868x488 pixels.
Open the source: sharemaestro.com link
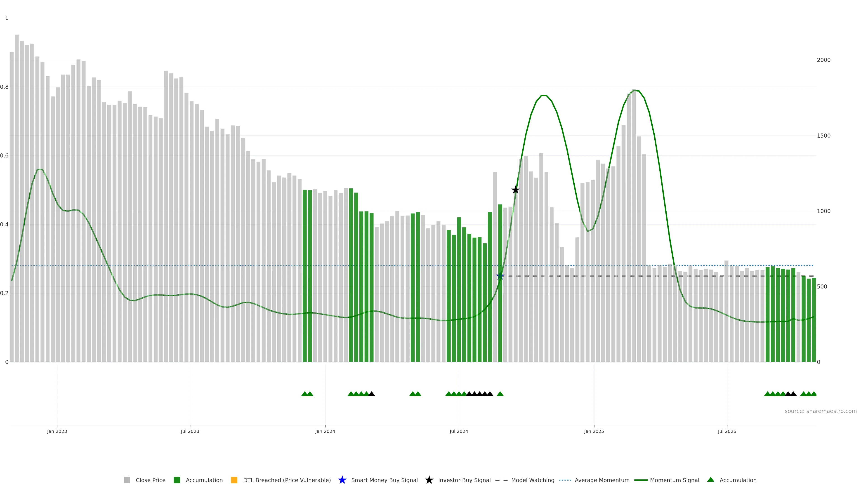[821, 411]
